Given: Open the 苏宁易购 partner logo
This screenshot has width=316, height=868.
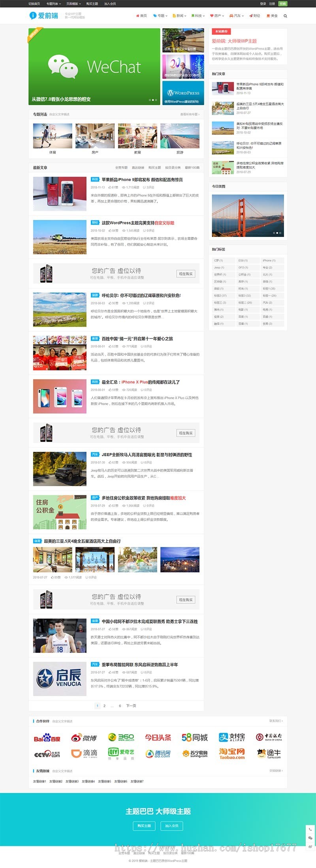Looking at the screenshot, I should click(x=195, y=754).
